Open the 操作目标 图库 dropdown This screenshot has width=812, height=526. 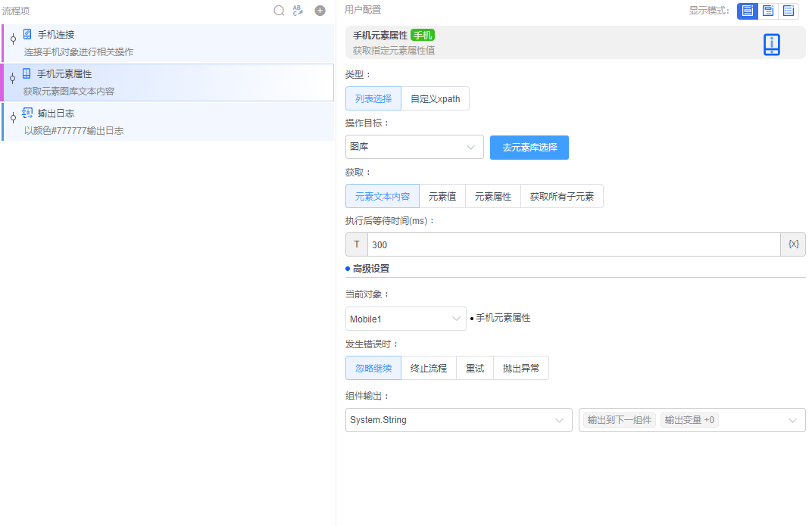coord(414,147)
